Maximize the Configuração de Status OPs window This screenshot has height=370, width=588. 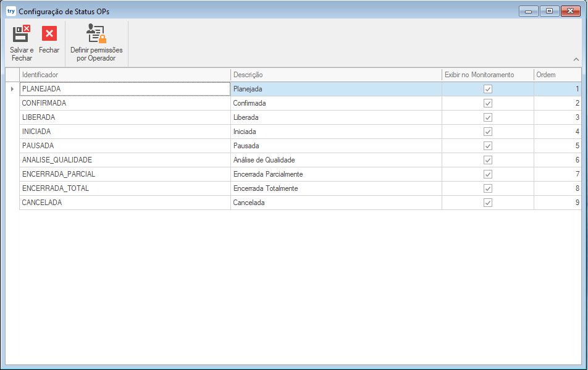pyautogui.click(x=549, y=11)
